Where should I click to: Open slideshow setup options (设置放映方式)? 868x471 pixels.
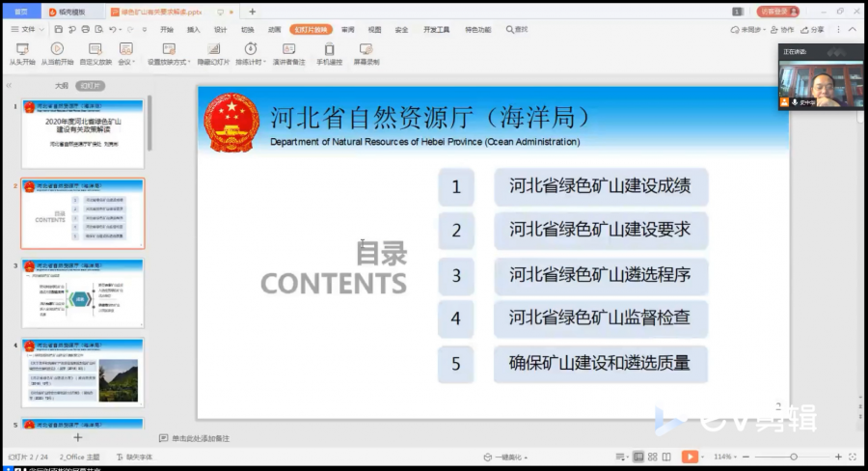(169, 54)
